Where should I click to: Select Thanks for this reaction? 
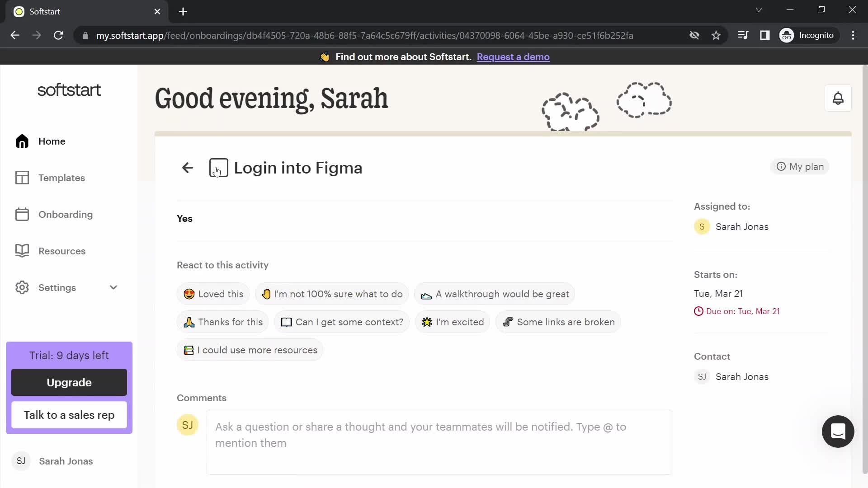pos(224,322)
